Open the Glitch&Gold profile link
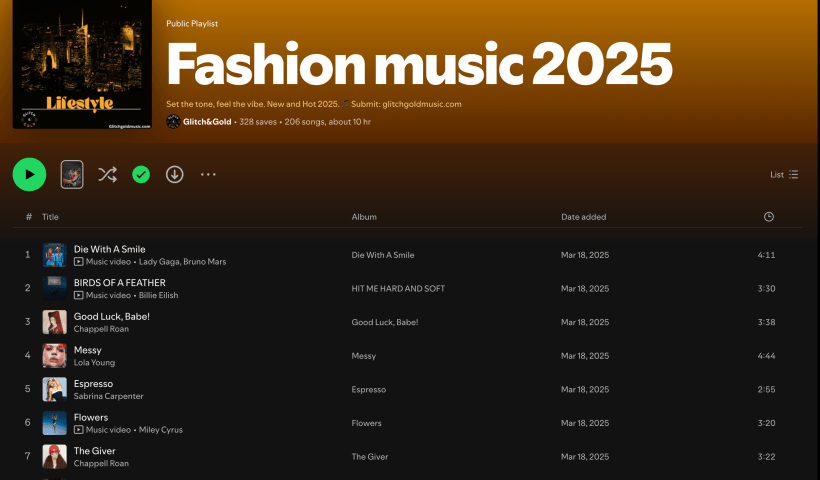Image resolution: width=820 pixels, height=480 pixels. coord(207,121)
